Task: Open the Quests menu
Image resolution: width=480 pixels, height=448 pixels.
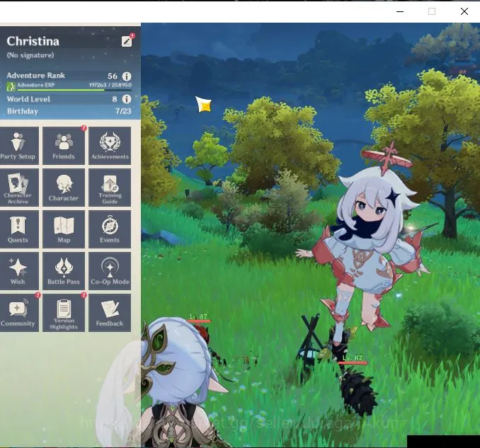Action: (19, 229)
